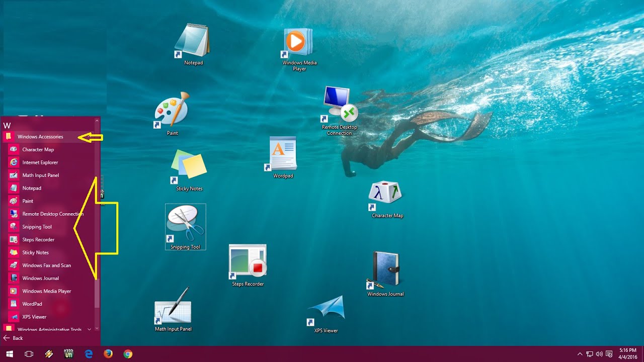Select the Windows Journal desktop shortcut
This screenshot has width=644, height=362.
coord(385,274)
